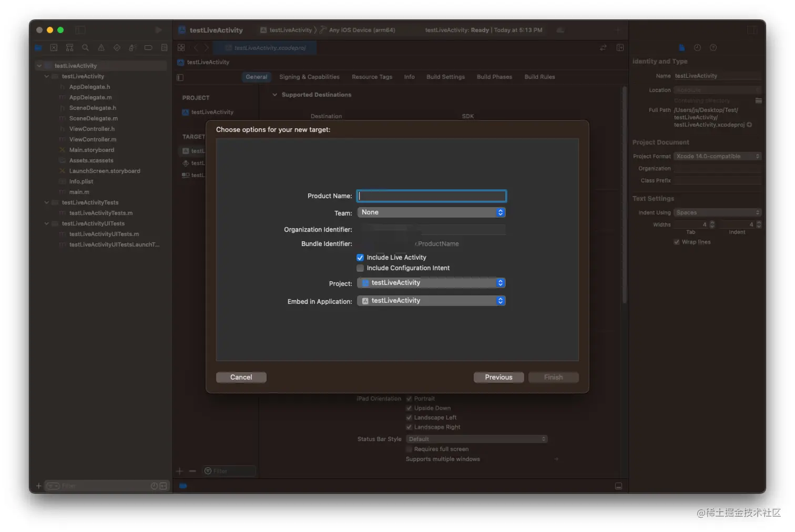The height and width of the screenshot is (532, 795).
Task: Open the Embed in Application dropdown
Action: [x=431, y=301]
